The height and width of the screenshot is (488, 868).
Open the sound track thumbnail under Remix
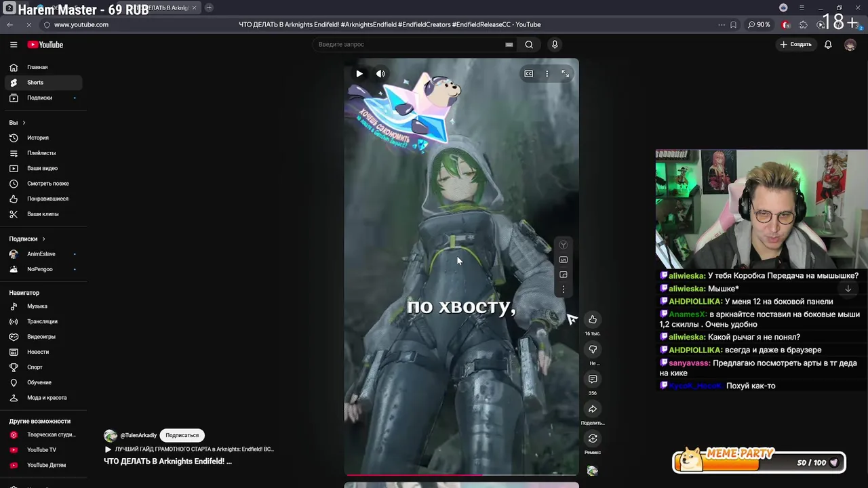point(593,470)
